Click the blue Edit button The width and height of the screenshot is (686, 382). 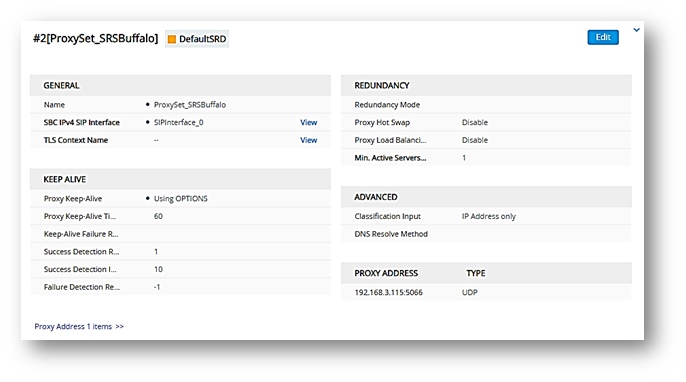[603, 37]
